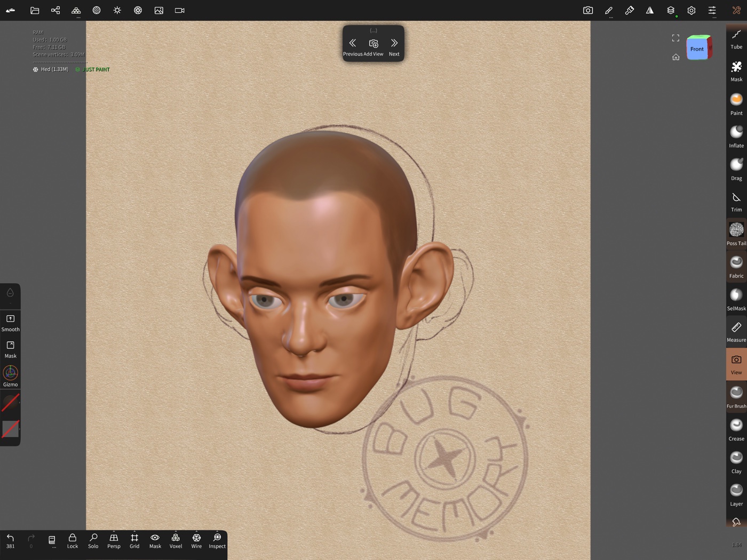Open the interface sliders menu
The height and width of the screenshot is (560, 747).
(712, 10)
